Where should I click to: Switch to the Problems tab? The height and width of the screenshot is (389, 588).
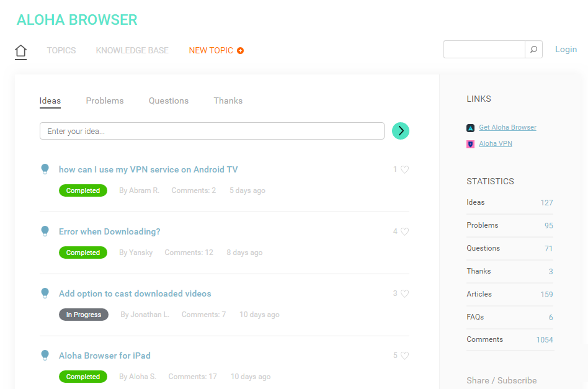click(x=105, y=101)
